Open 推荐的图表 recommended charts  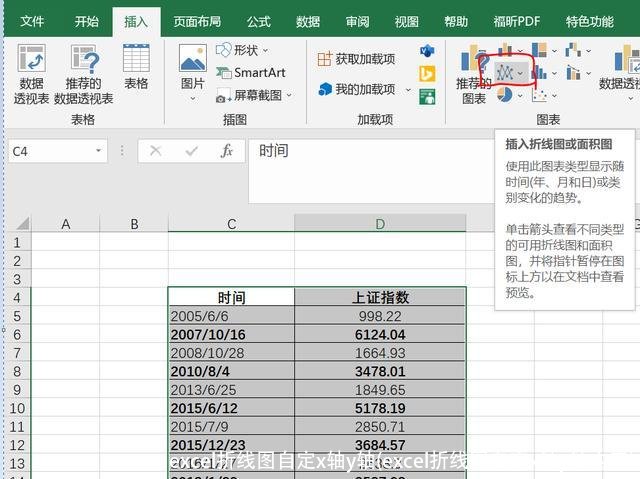coord(473,74)
